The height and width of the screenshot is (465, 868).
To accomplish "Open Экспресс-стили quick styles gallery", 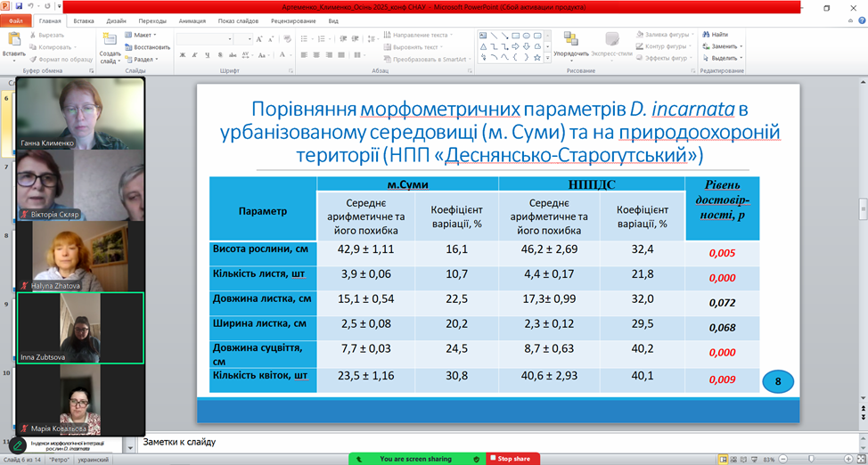I will tap(612, 43).
